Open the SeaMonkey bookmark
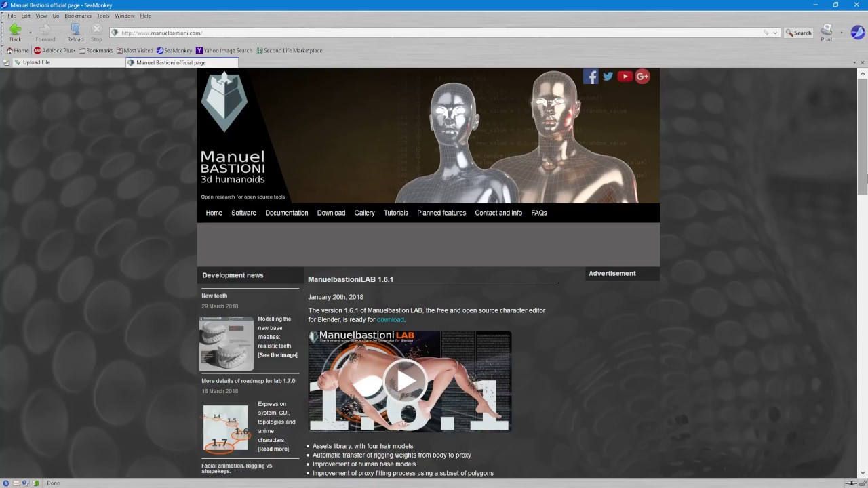The width and height of the screenshot is (868, 488). pos(174,50)
